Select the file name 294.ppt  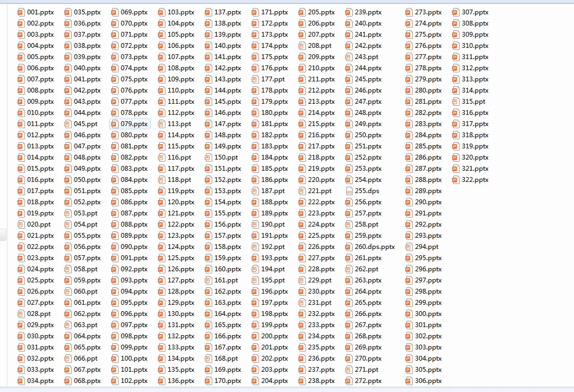pos(427,247)
